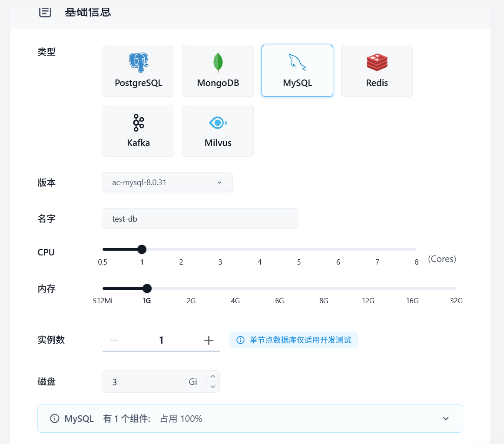
Task: Set CPU to 4 cores mark
Action: [x=259, y=262]
